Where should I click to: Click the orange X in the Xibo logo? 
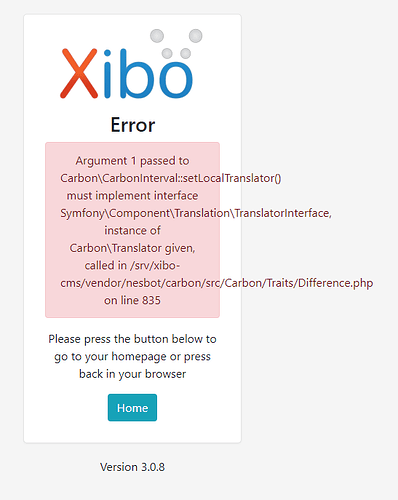pos(79,73)
